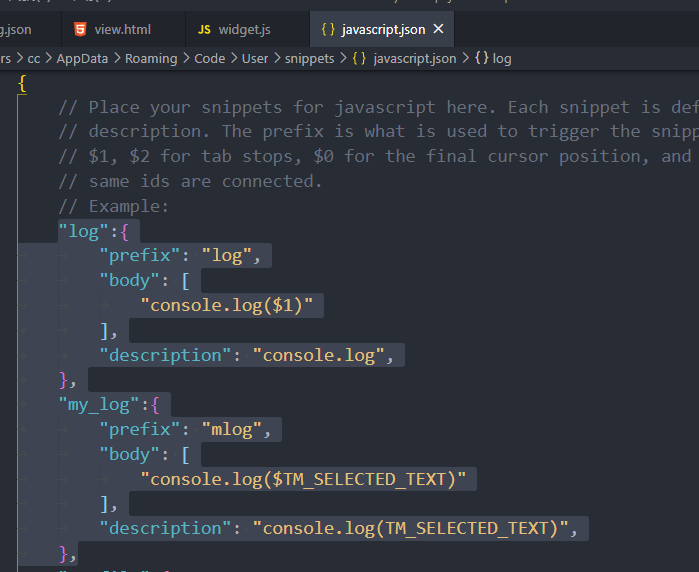Open the snippets breadcrumb folder
This screenshot has width=699, height=572.
coord(309,58)
